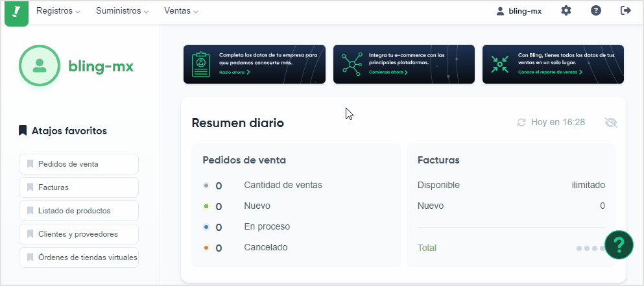Click the Hoy en 16:28 timestamp
644x286 pixels.
pos(558,122)
